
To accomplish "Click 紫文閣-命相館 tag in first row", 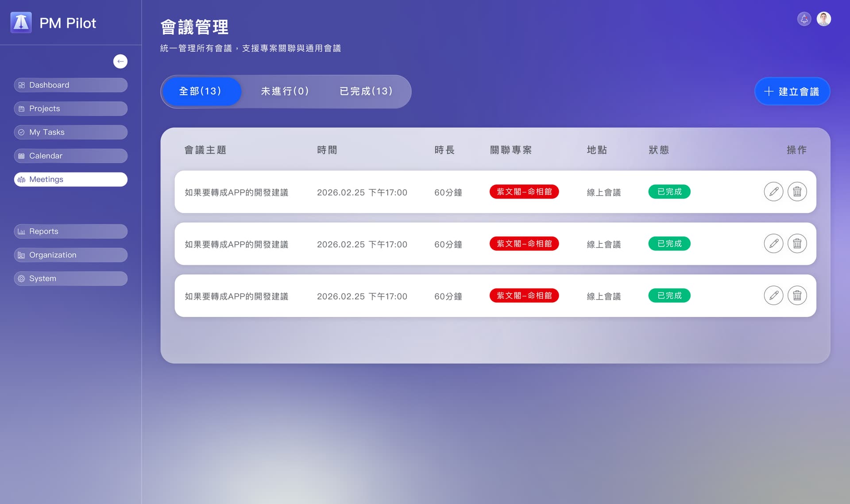I will (524, 192).
